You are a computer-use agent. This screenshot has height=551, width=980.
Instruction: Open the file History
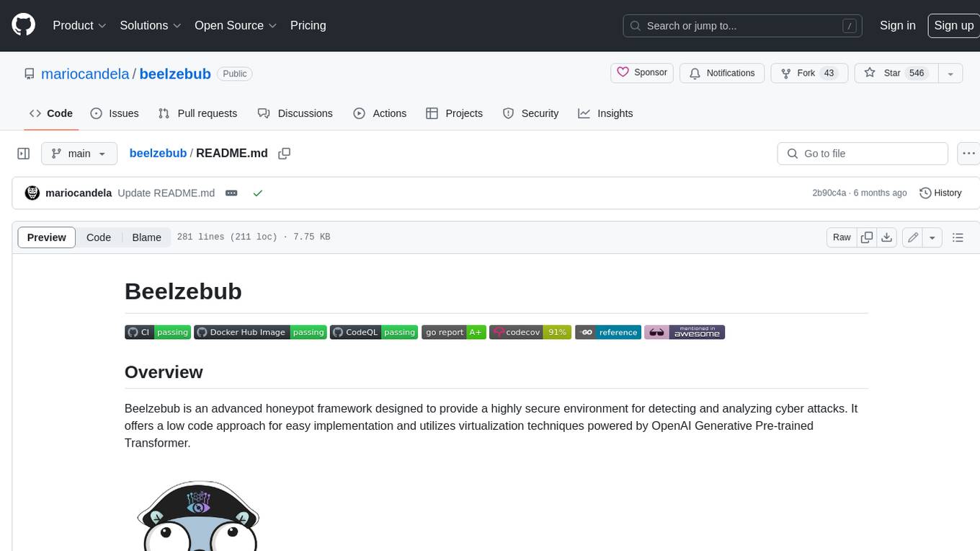[940, 193]
